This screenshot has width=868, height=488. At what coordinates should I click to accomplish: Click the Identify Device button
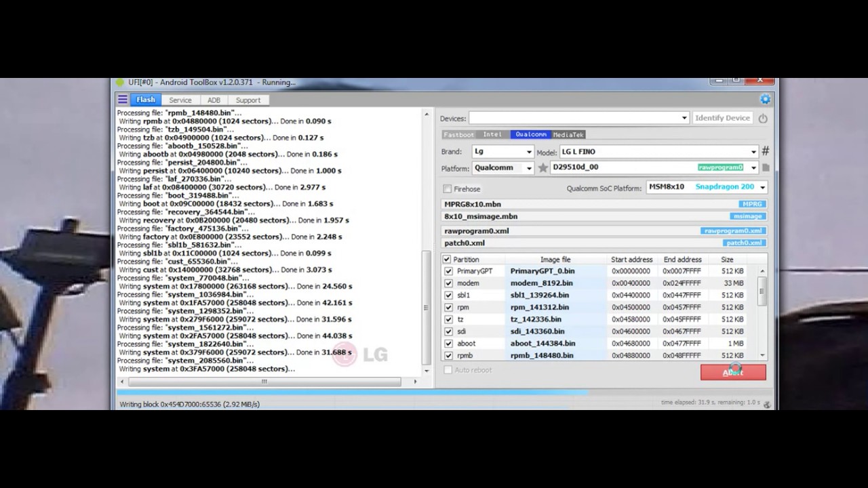click(722, 118)
